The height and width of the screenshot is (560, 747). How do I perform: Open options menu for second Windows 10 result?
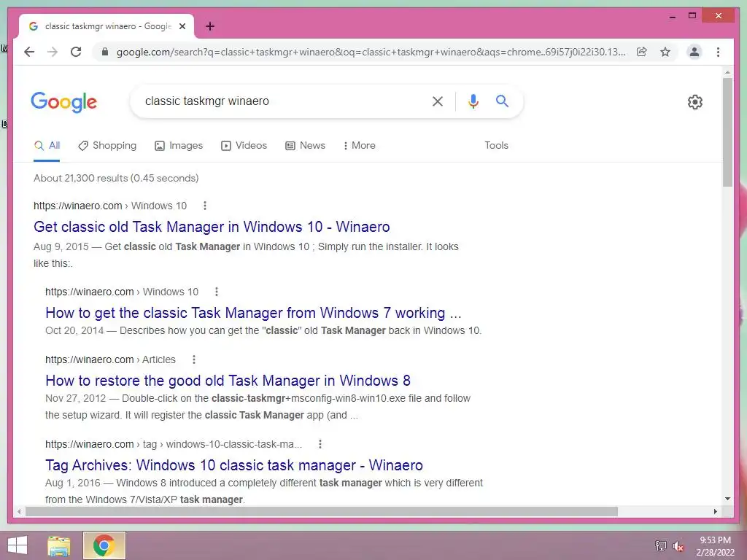(216, 292)
